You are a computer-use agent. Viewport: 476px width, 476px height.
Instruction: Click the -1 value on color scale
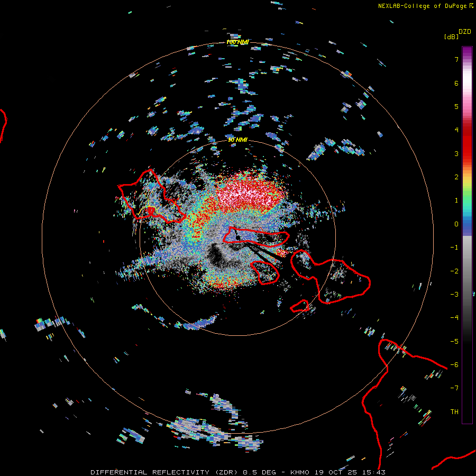pyautogui.click(x=454, y=248)
